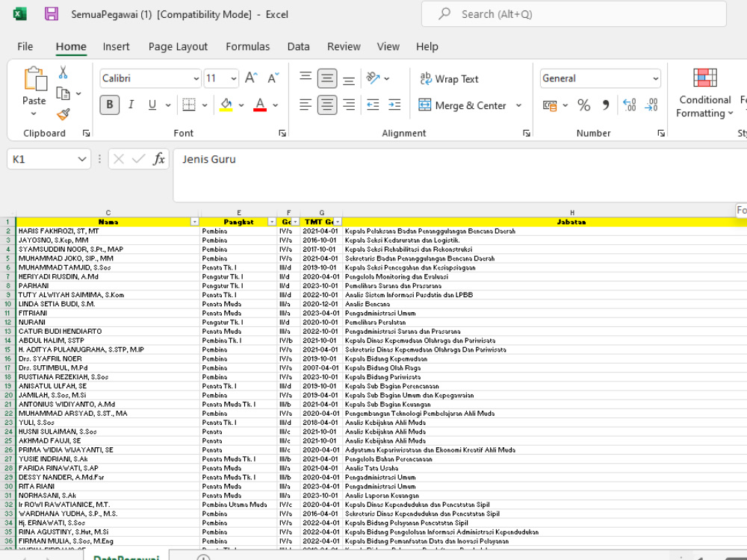Open the Paste options dropdown arrow
The width and height of the screenshot is (747, 560).
34,113
